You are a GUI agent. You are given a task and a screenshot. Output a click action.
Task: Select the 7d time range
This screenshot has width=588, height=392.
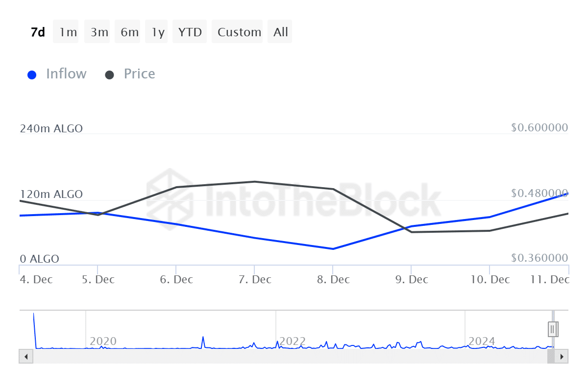coord(38,32)
